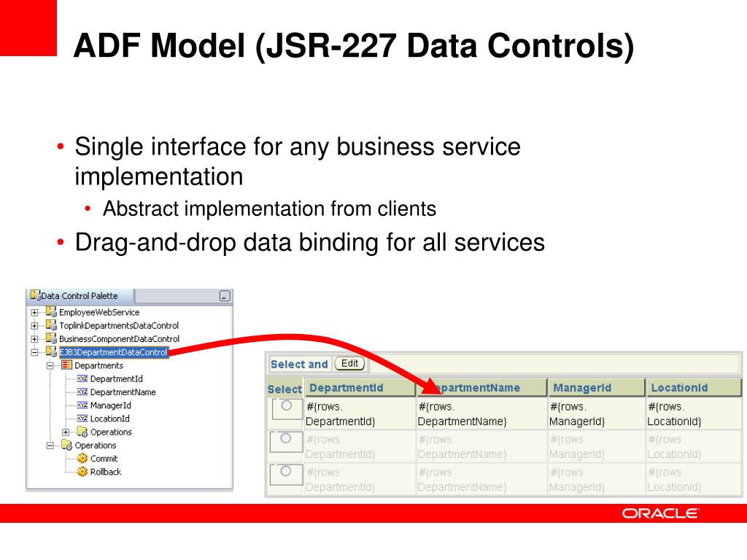Click the Edit button
747x560 pixels.
click(349, 363)
